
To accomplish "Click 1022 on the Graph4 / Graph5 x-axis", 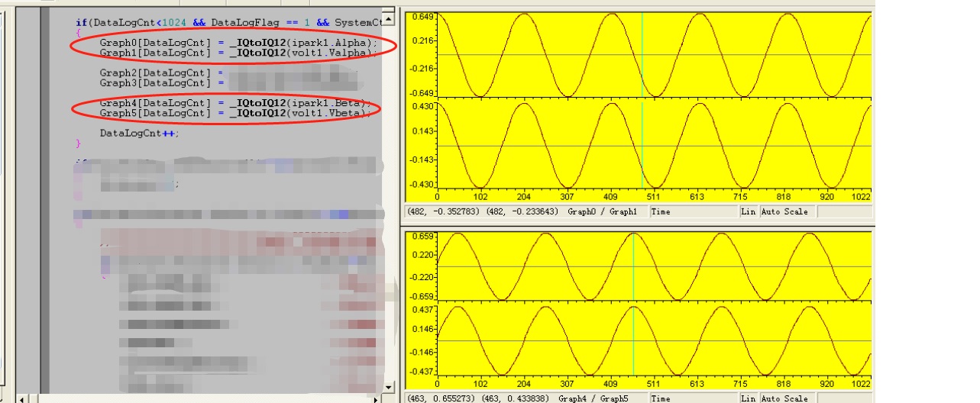I will pyautogui.click(x=861, y=384).
